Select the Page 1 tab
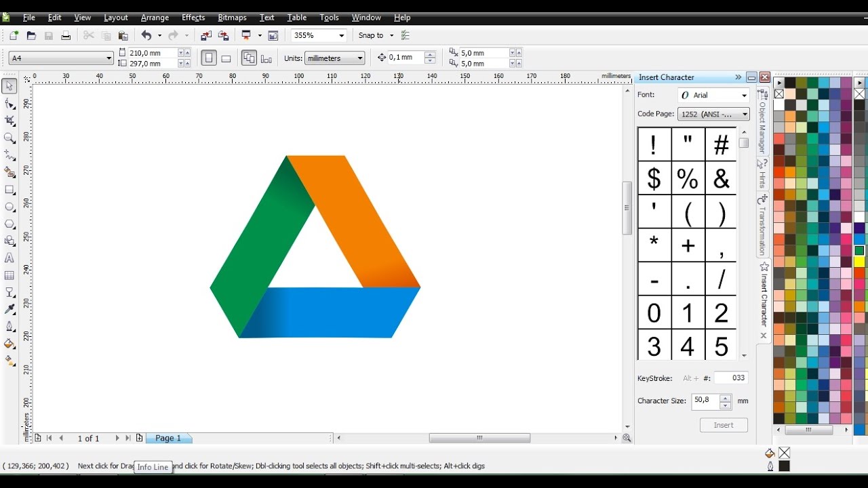This screenshot has width=868, height=488. pos(168,439)
